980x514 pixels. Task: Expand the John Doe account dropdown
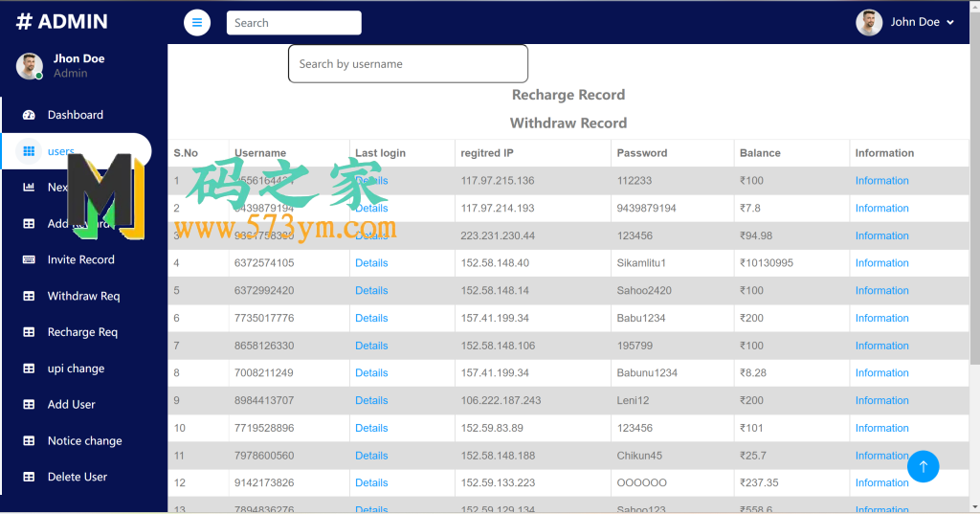coord(924,22)
